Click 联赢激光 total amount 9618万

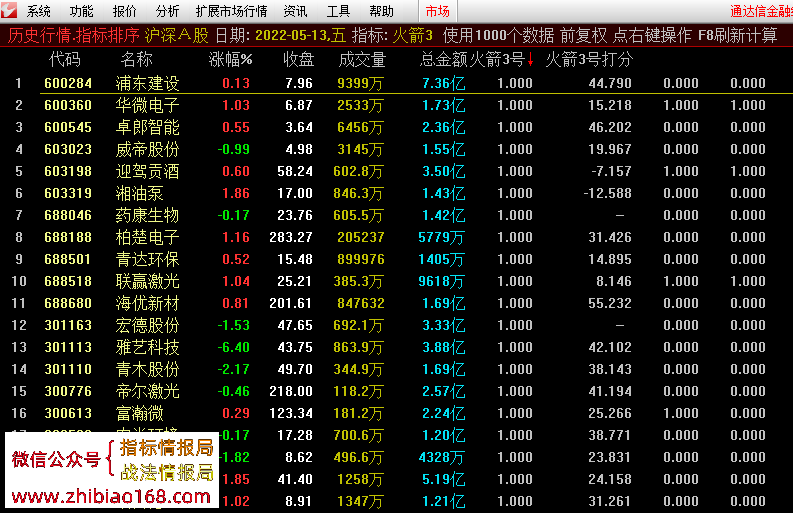pos(441,281)
